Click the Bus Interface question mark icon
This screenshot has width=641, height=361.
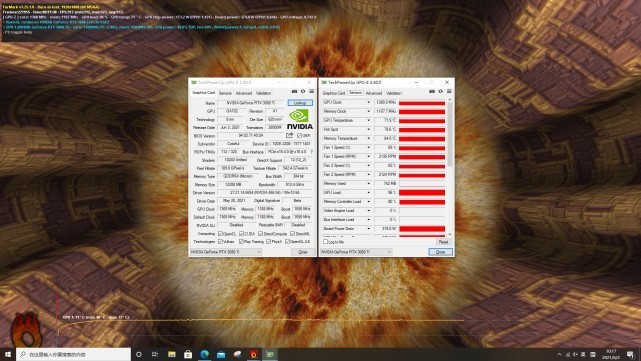coord(312,152)
